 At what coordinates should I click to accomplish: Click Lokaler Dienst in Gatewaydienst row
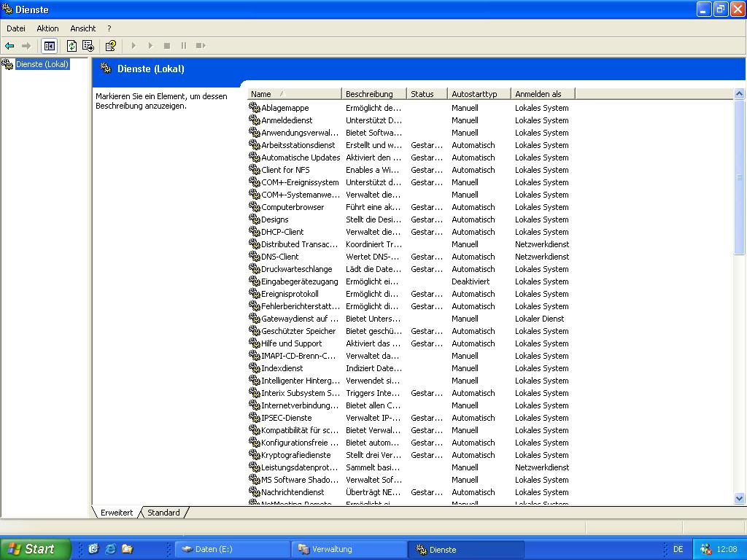click(539, 318)
